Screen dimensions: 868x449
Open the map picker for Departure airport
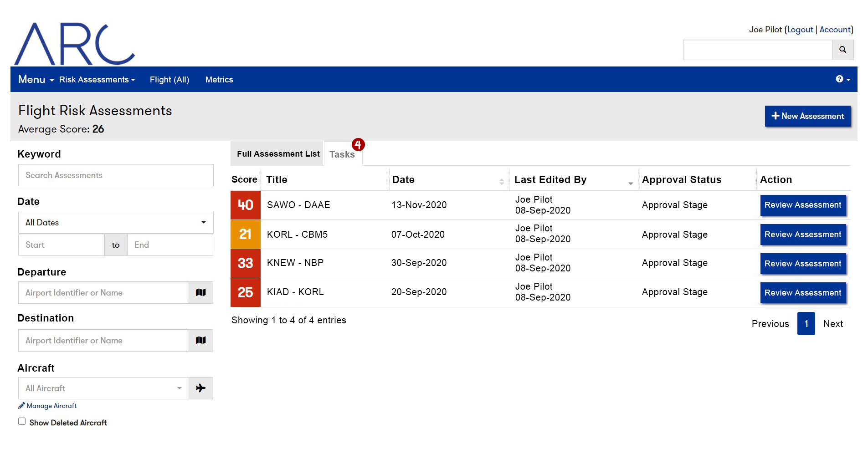(201, 292)
